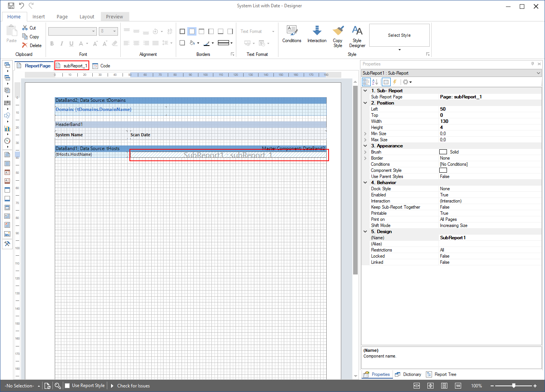Viewport: 545px width, 392px height.
Task: Open the Properties panel settings gear dropdown
Action: click(x=406, y=82)
